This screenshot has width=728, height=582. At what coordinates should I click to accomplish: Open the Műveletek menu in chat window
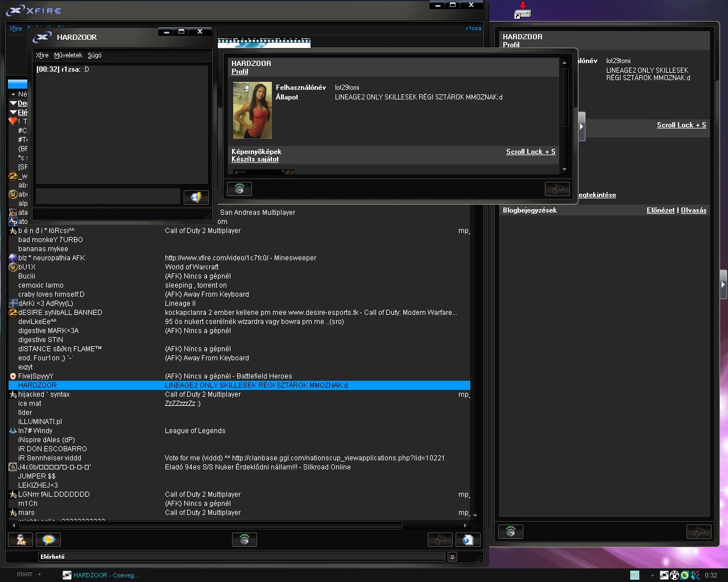68,55
